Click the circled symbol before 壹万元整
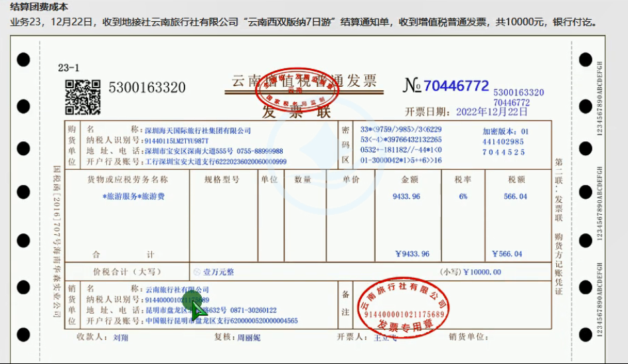This screenshot has width=628, height=364. 196,272
